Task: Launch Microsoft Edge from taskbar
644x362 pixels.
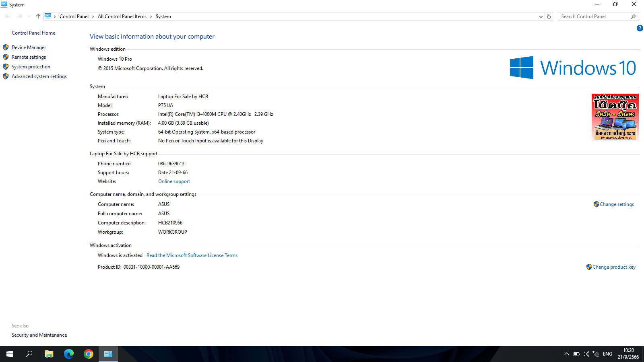Action: click(x=69, y=354)
